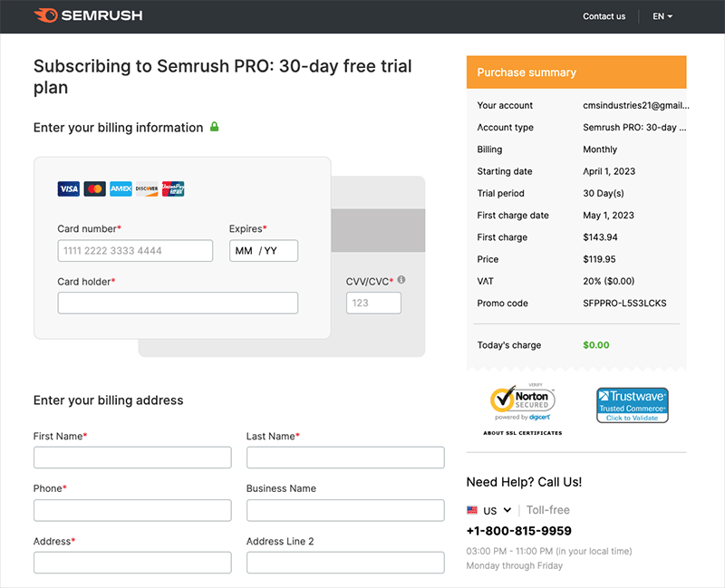The width and height of the screenshot is (725, 588).
Task: Click the Card holder input field
Action: 178,303
